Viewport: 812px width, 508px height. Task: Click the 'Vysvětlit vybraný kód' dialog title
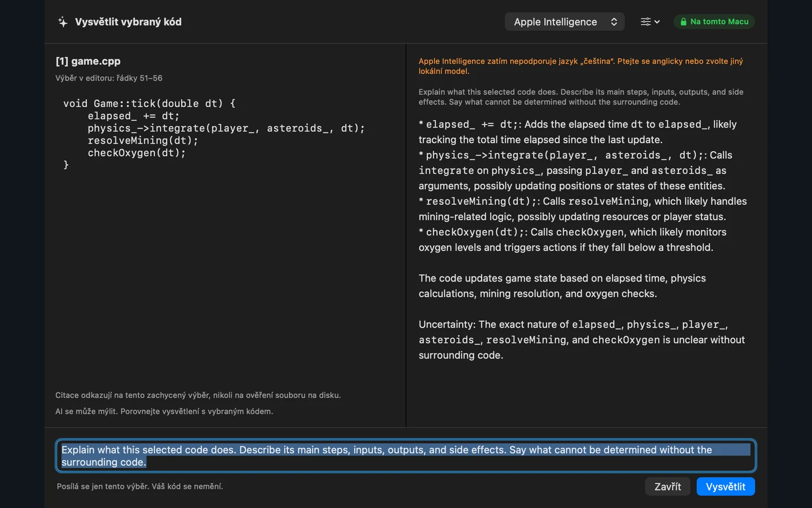point(128,22)
